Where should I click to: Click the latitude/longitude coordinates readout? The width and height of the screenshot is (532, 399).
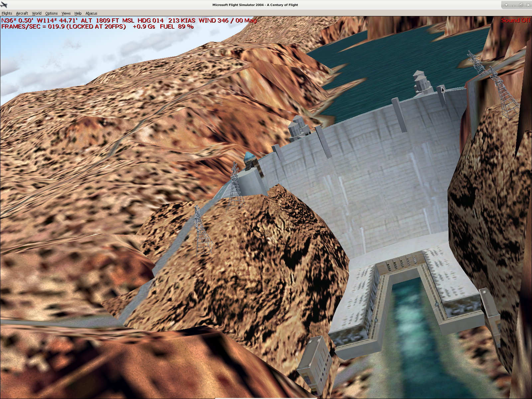39,20
